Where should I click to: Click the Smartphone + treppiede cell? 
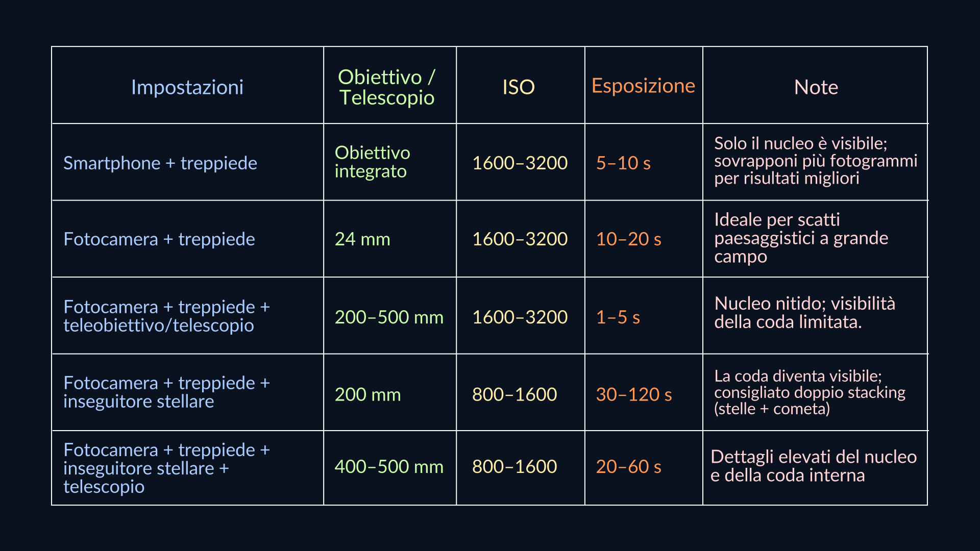tap(160, 163)
